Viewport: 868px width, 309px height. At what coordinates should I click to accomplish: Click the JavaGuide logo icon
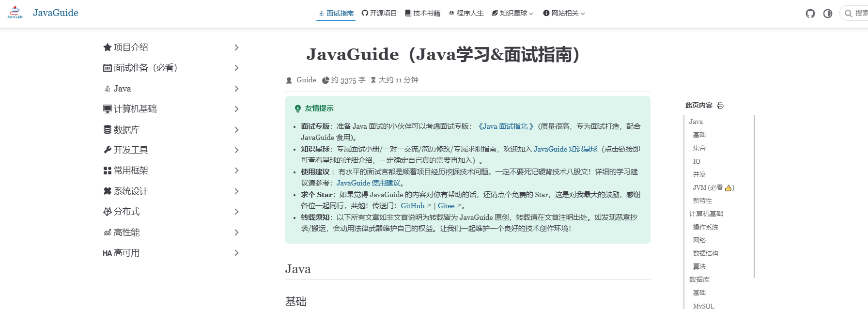[x=15, y=13]
